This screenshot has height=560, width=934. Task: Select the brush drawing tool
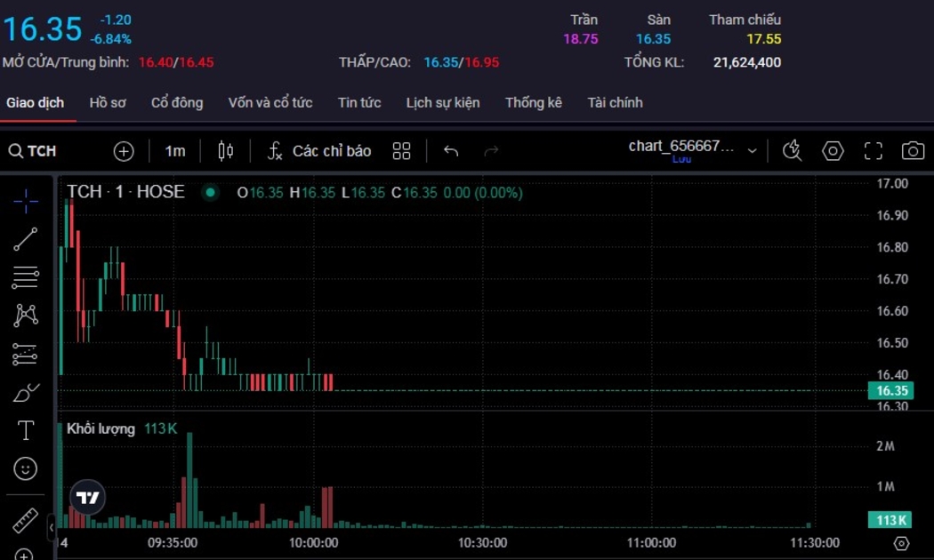tap(25, 392)
